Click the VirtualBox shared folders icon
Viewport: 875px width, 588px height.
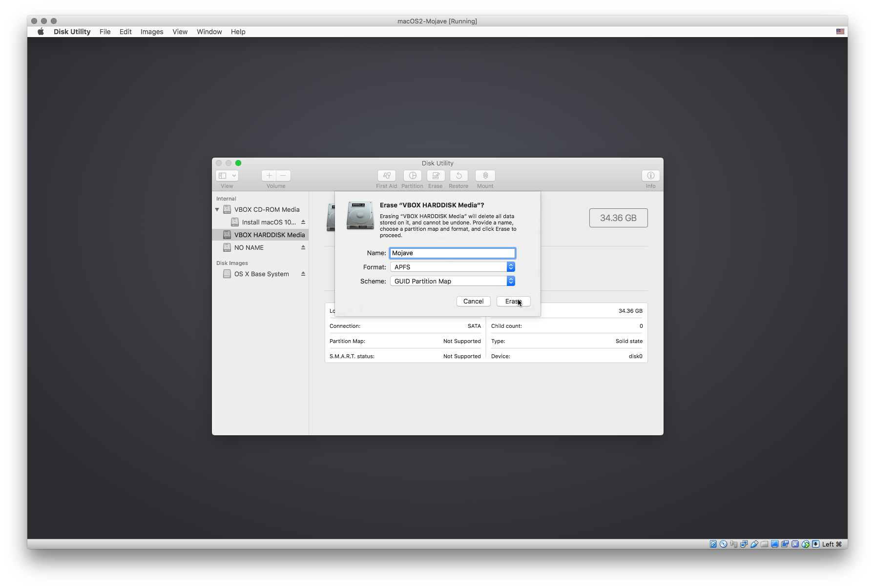click(764, 544)
